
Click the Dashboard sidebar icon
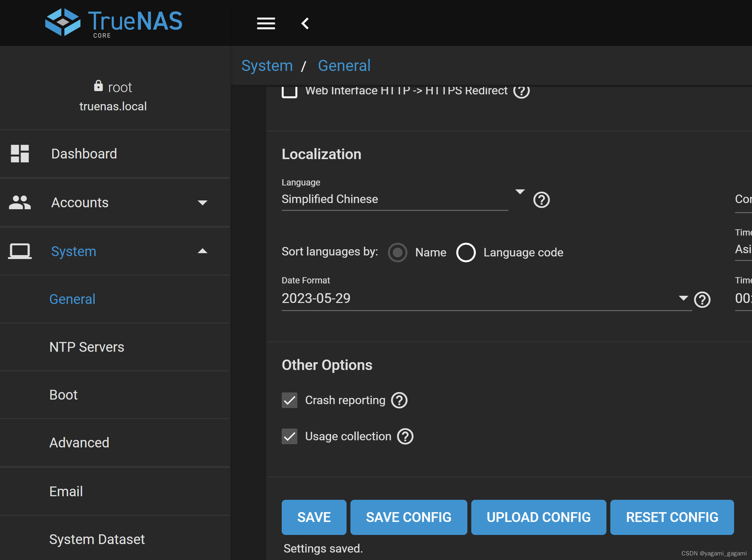pos(20,154)
